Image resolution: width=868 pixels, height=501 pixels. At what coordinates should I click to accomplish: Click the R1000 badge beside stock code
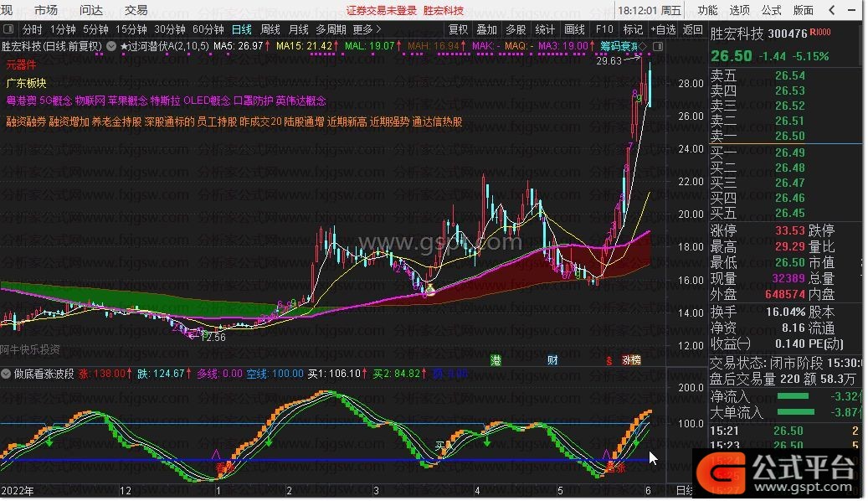819,33
